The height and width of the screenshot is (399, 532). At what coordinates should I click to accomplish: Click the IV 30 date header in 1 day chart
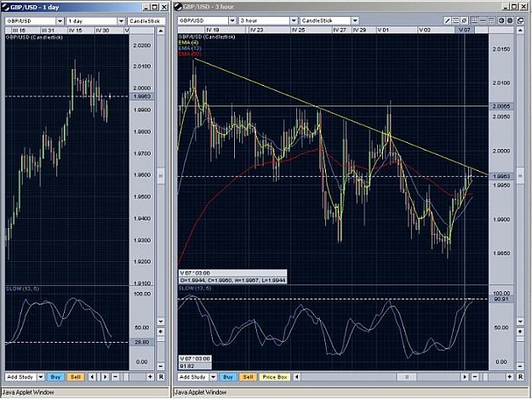[x=102, y=31]
